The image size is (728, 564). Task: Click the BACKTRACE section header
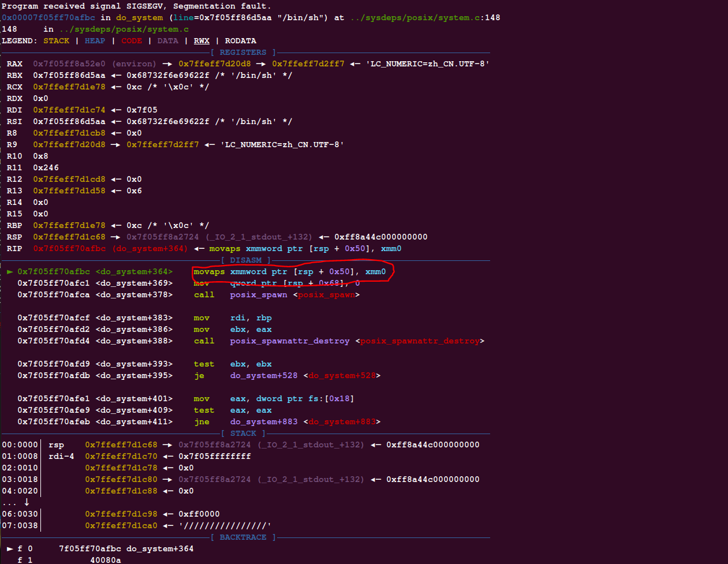[243, 537]
